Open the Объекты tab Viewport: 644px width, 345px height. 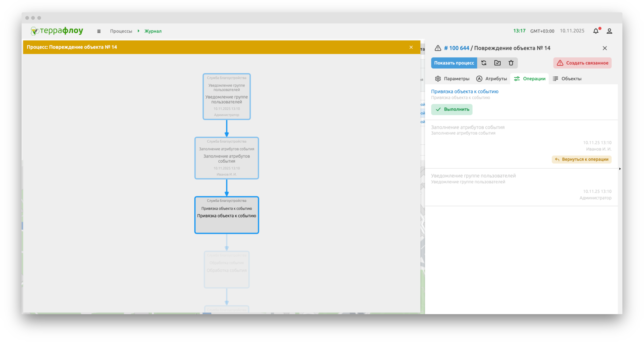click(x=567, y=79)
